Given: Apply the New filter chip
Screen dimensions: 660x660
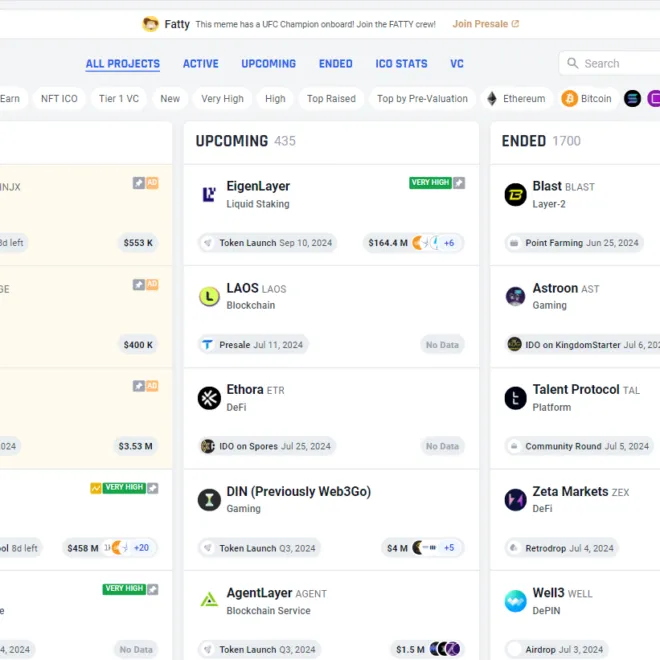Looking at the screenshot, I should tap(170, 98).
